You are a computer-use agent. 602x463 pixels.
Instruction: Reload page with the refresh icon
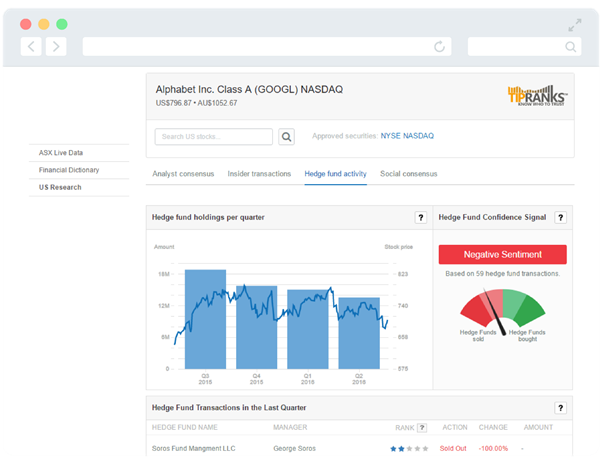(439, 47)
